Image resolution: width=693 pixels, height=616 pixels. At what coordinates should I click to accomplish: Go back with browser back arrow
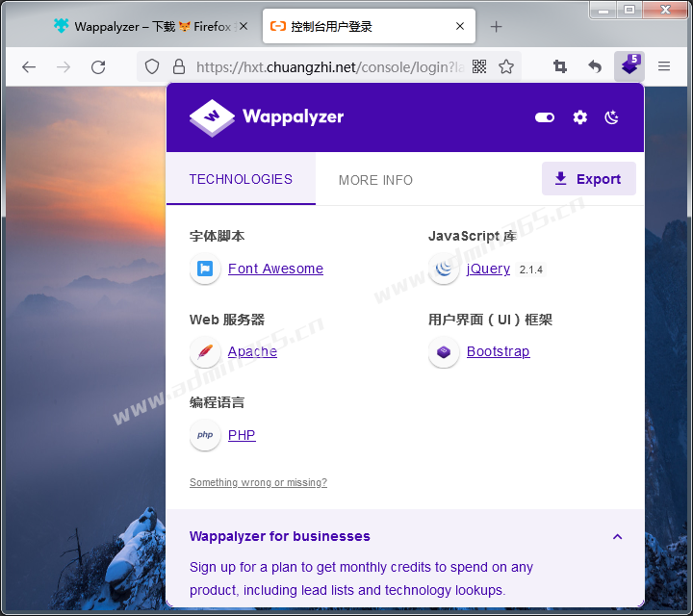point(29,67)
